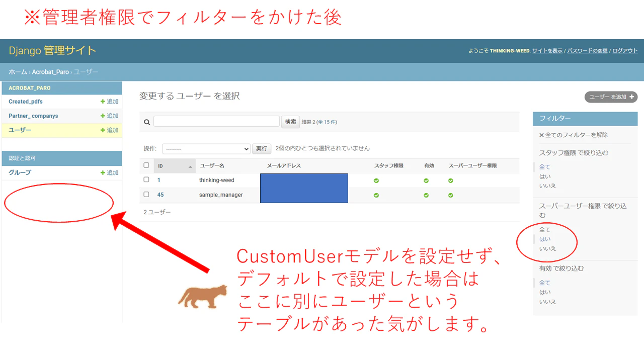Open the Django 管理サイト title link
This screenshot has width=644, height=362.
tap(52, 51)
